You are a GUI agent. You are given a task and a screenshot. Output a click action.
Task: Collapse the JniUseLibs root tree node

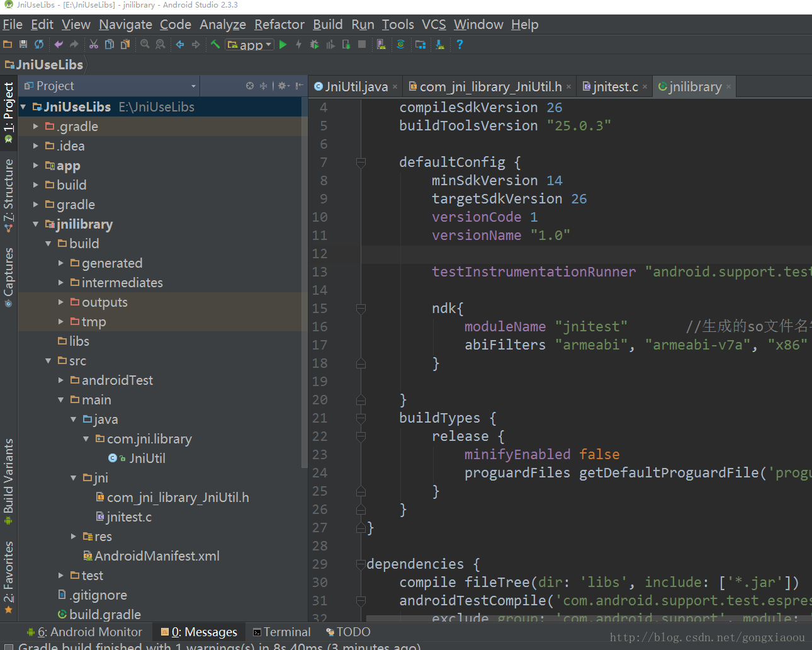(23, 107)
